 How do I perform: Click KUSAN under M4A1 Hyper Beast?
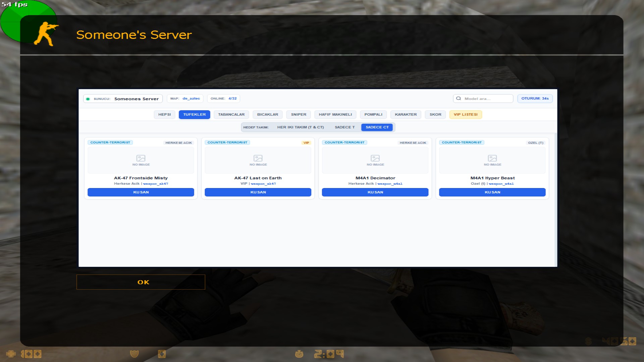[492, 192]
